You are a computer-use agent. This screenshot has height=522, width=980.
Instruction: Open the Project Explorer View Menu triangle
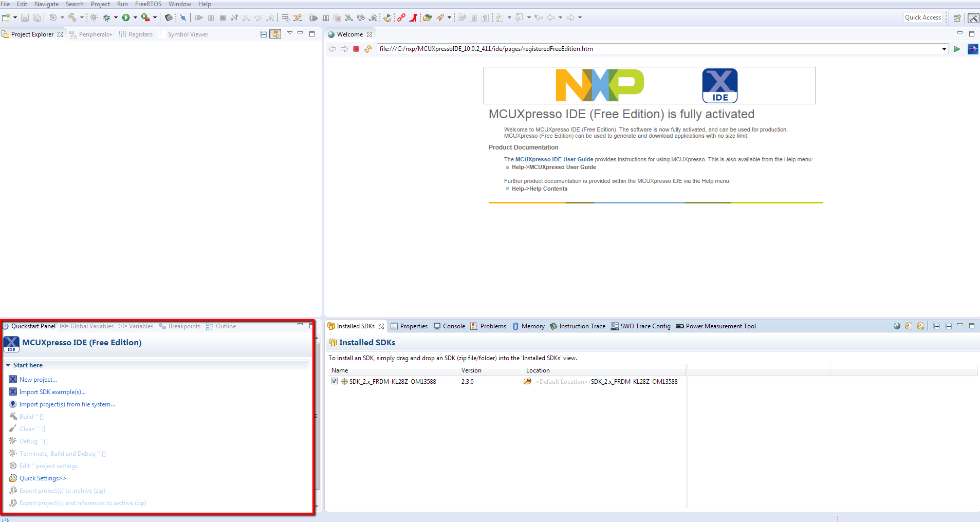tap(289, 33)
